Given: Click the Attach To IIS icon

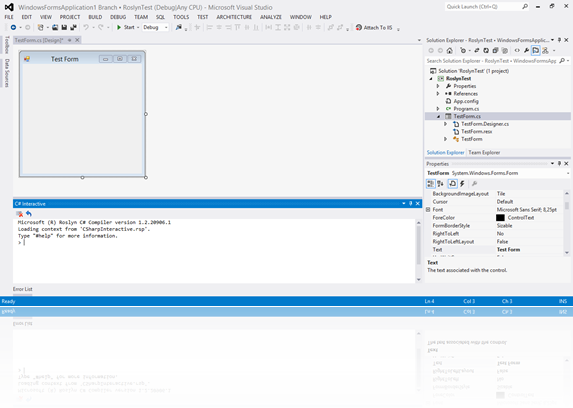Looking at the screenshot, I should tap(359, 27).
